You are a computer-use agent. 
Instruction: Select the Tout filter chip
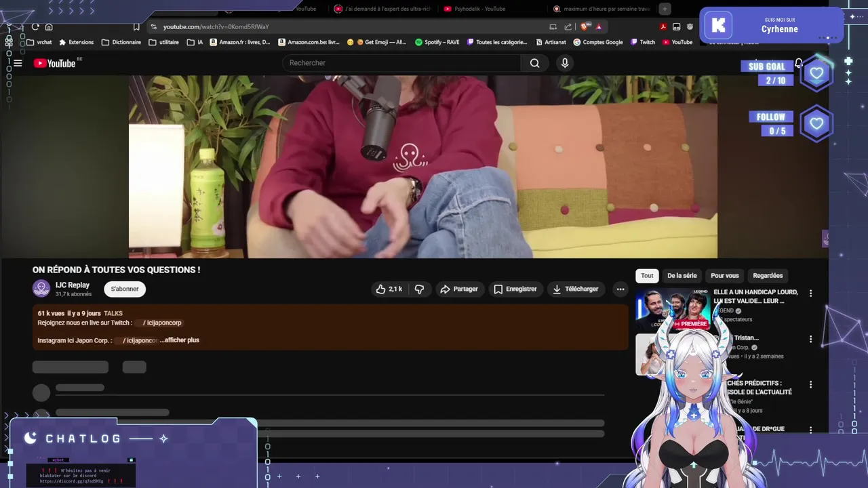tap(647, 276)
